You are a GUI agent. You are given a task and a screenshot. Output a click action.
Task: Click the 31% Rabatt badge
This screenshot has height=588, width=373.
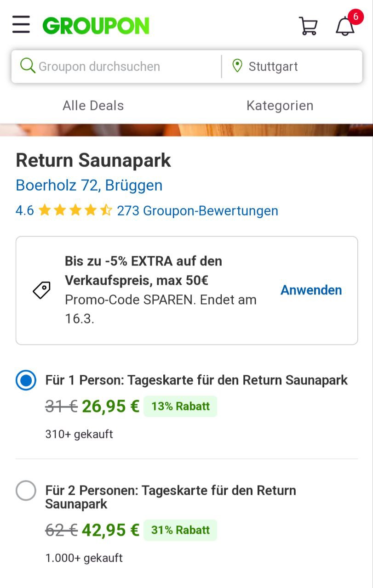point(180,530)
